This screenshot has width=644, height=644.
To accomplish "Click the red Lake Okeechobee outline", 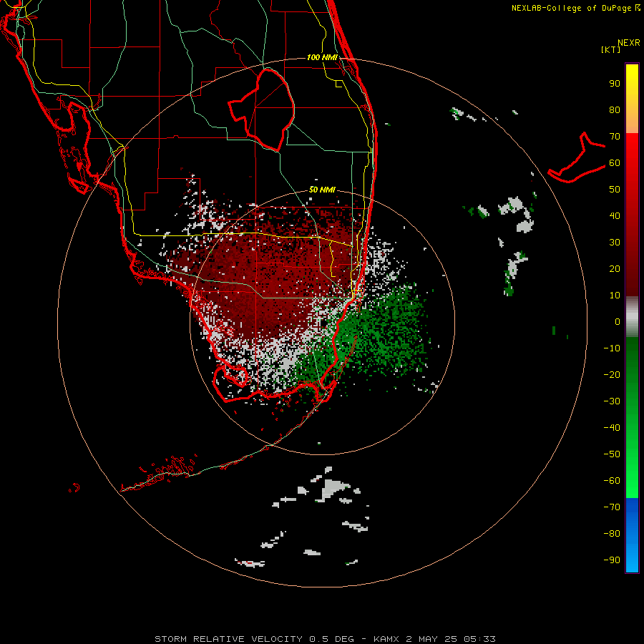I will [262, 109].
